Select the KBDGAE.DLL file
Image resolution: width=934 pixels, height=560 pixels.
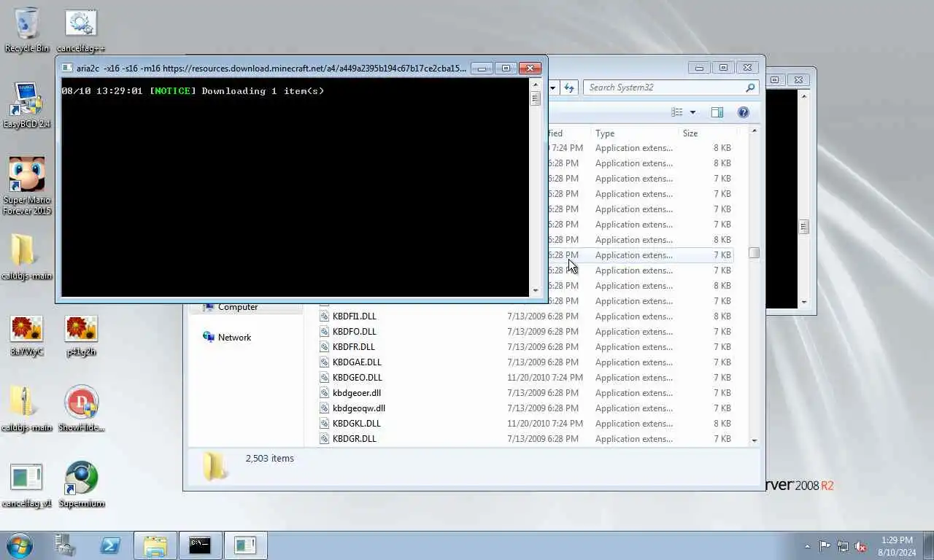[x=357, y=362]
